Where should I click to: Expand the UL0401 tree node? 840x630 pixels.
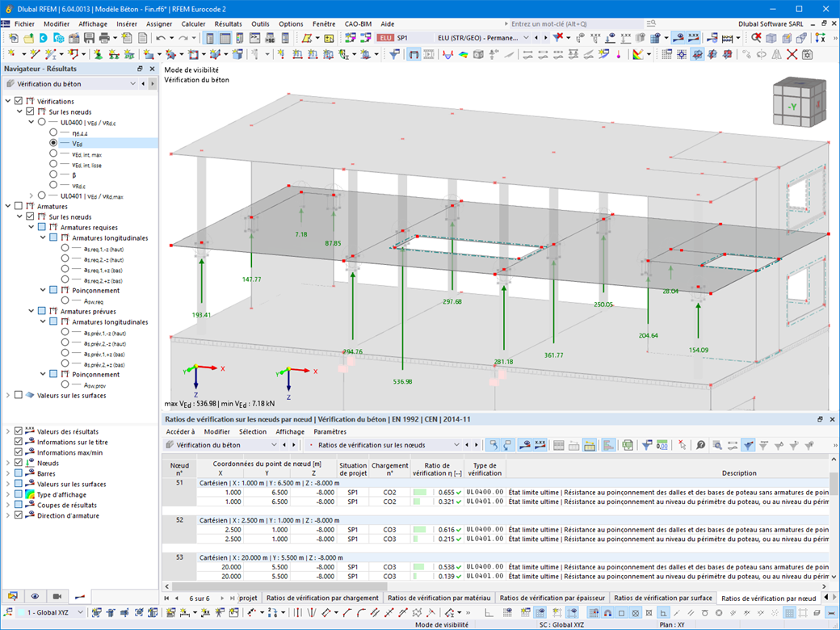pos(31,195)
